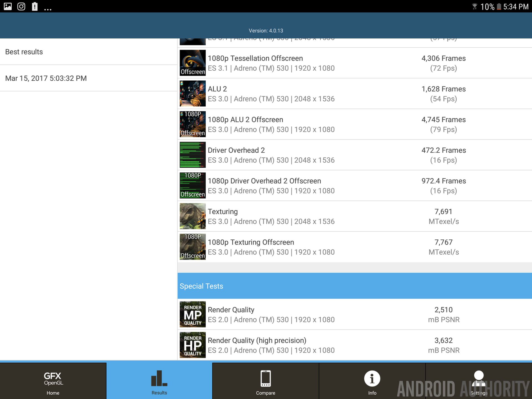532x399 pixels.
Task: Click the 1080p Tessellation Offscreen thumbnail icon
Action: (x=193, y=63)
